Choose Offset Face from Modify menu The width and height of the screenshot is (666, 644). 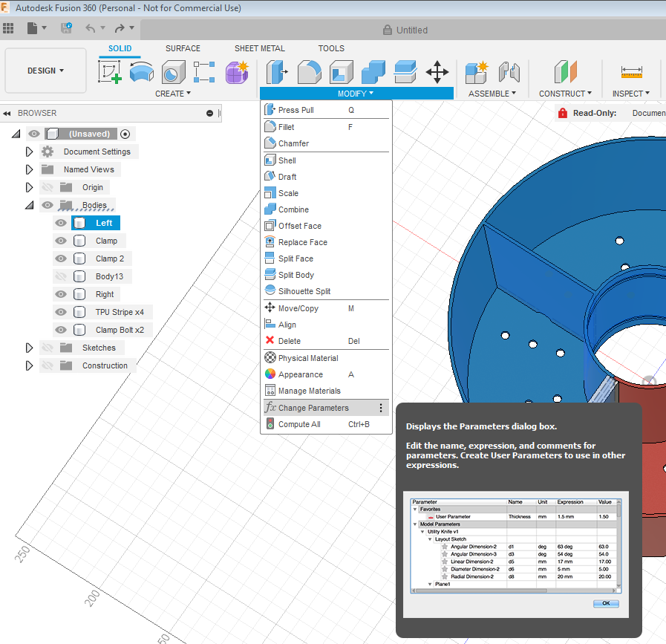tap(326, 226)
